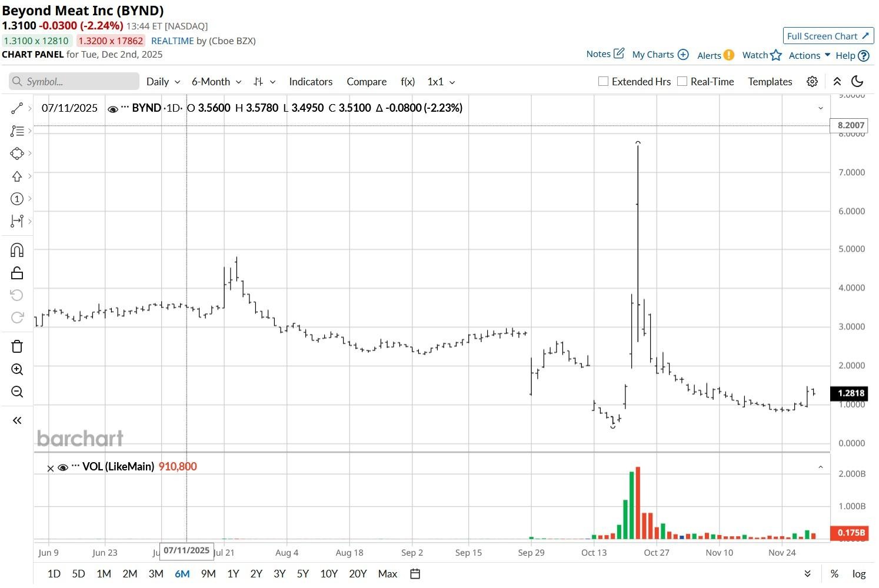Click the 8.2007 crosshair price label

tap(848, 125)
